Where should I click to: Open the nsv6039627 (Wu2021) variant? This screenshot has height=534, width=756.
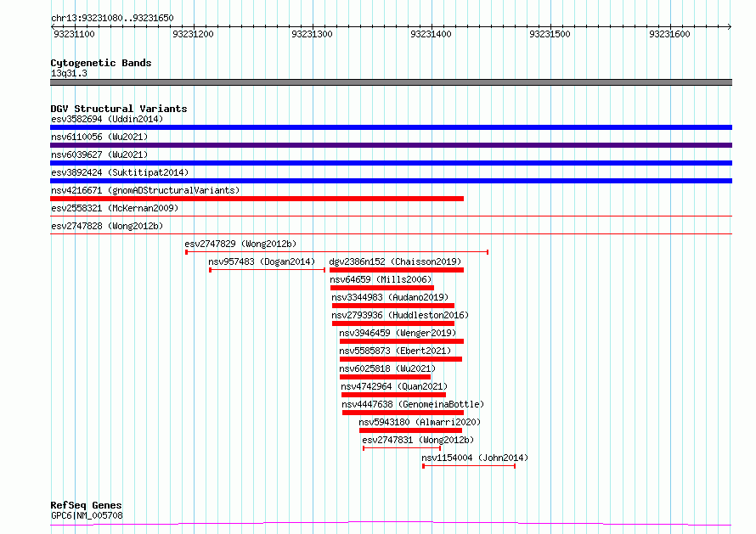click(391, 163)
